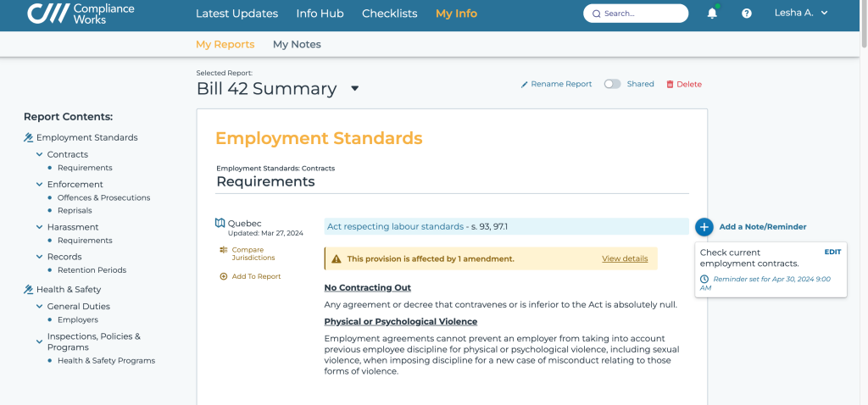Open the Checklists menu
868x405 pixels.
coord(390,14)
